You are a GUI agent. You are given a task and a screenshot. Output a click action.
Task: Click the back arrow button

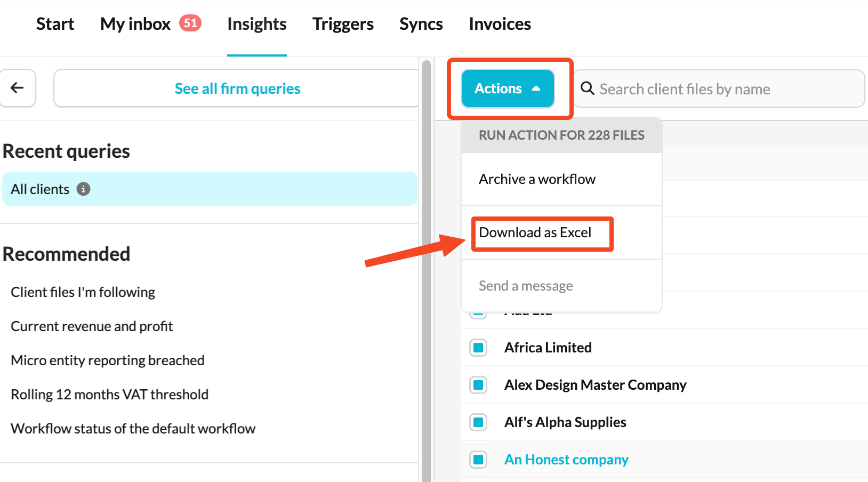click(x=18, y=88)
